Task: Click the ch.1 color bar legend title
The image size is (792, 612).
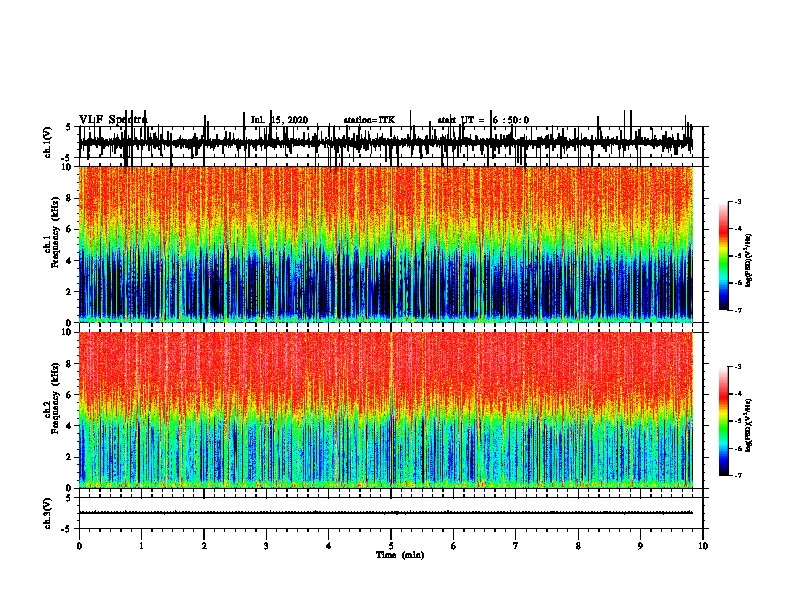Action: pos(748,260)
